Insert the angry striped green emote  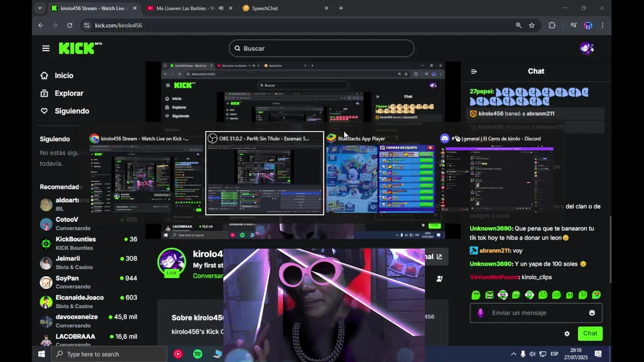click(x=489, y=295)
